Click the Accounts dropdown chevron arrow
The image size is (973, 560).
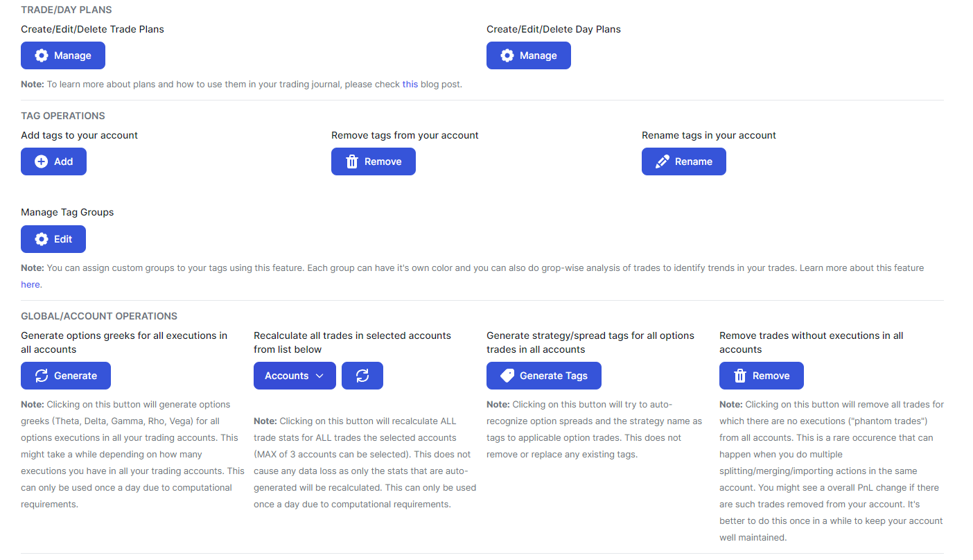tap(319, 376)
